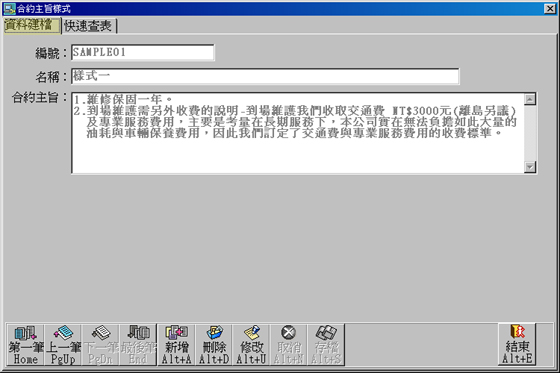This screenshot has width=560, height=373.
Task: Open the 快速查表 tab
Action: coord(89,26)
